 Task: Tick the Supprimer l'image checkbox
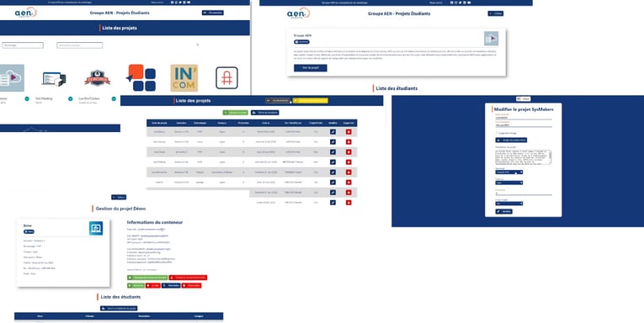(497, 133)
